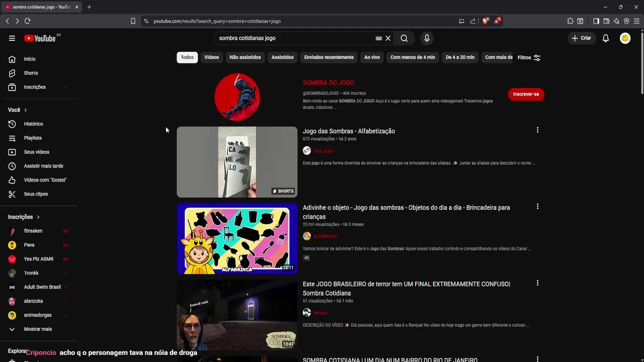Viewport: 644px width, 362px height.
Task: Open options menu for Adivinhe o objeto
Action: 537,207
